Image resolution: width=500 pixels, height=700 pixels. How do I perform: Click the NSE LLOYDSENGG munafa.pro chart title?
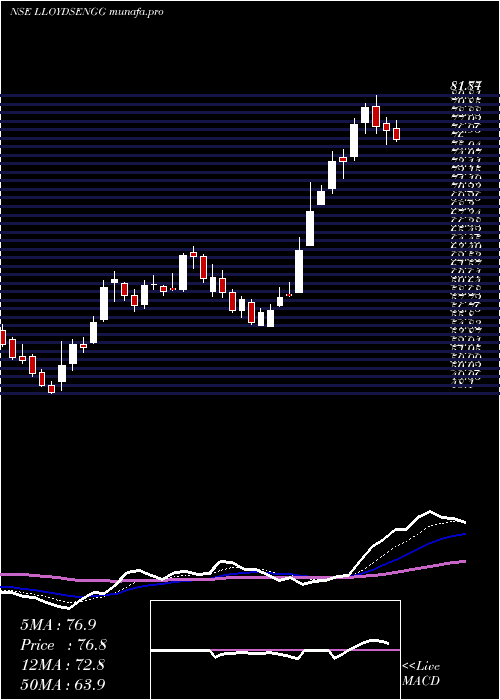click(x=86, y=12)
